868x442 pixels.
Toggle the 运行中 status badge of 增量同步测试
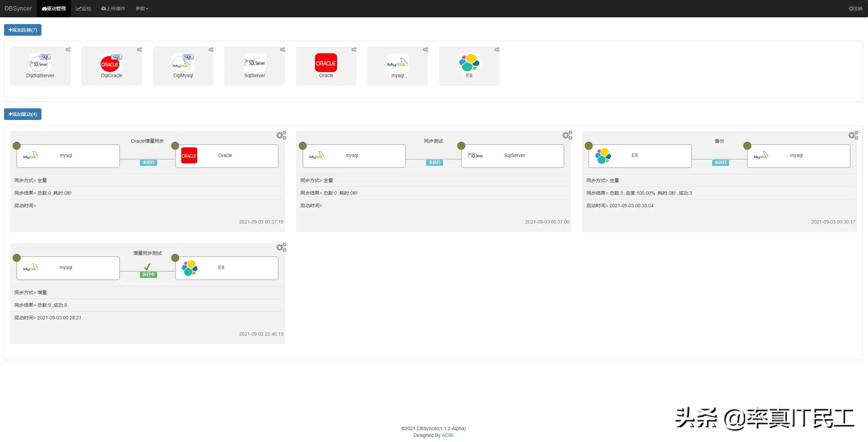[x=148, y=275]
